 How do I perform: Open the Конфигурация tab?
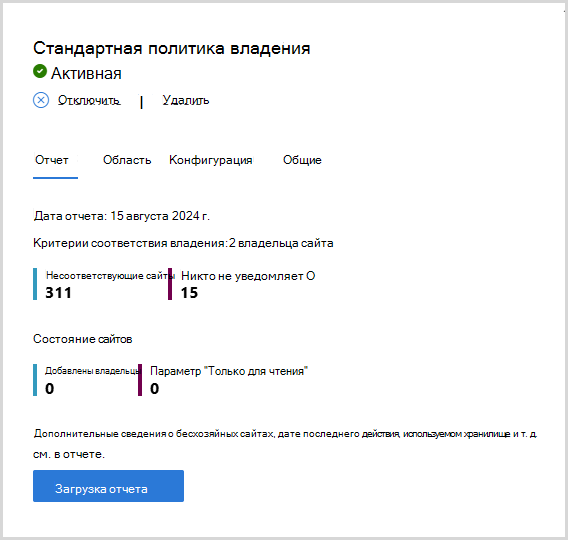click(x=211, y=160)
